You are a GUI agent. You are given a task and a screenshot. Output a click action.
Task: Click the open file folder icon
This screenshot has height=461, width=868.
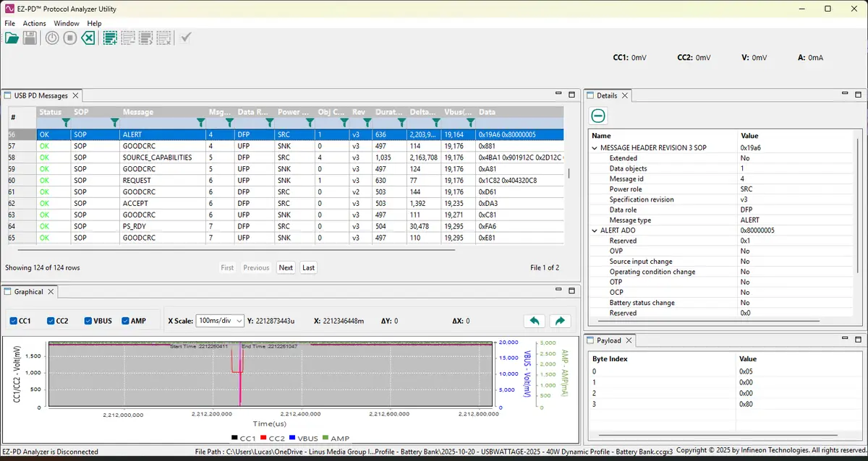[12, 38]
